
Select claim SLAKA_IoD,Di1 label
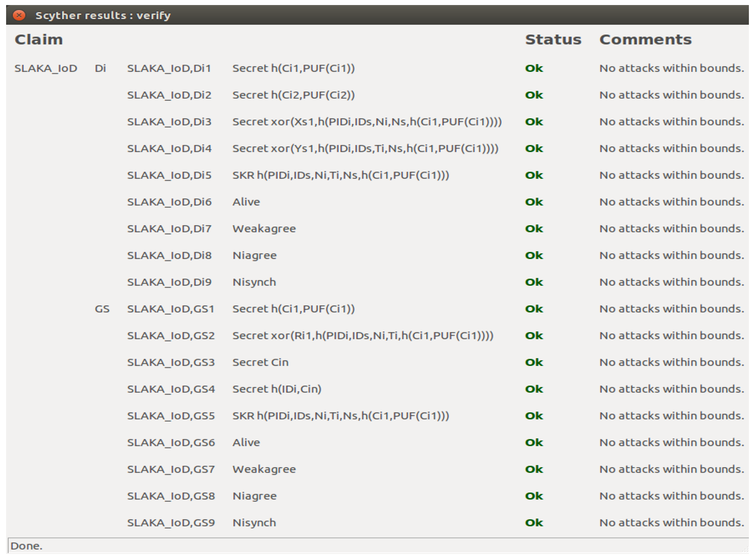(x=169, y=68)
